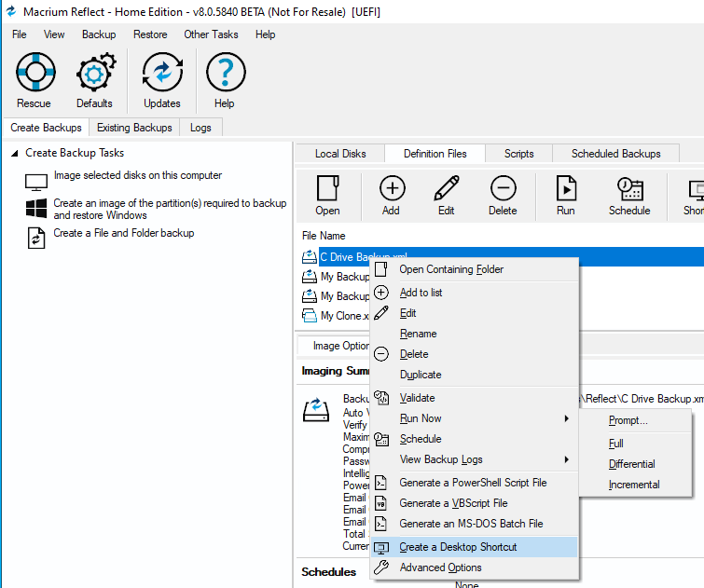Select the My Clone file row
The image size is (704, 588).
[345, 316]
